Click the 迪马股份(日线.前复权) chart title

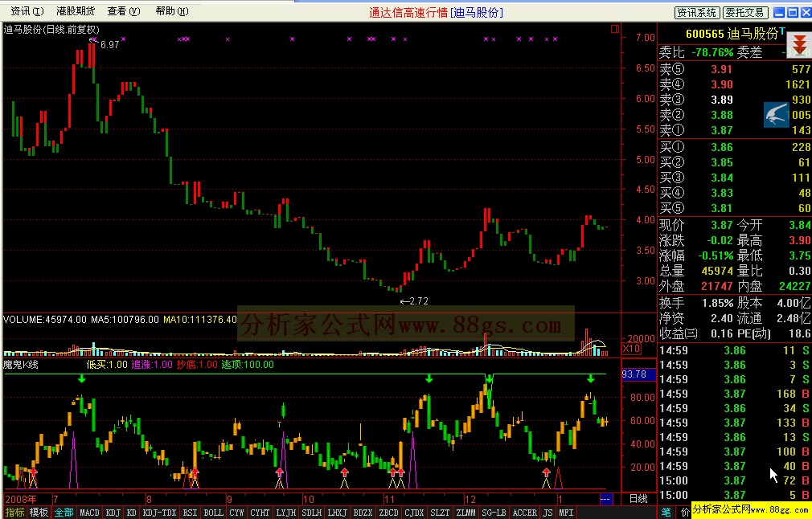(51, 30)
